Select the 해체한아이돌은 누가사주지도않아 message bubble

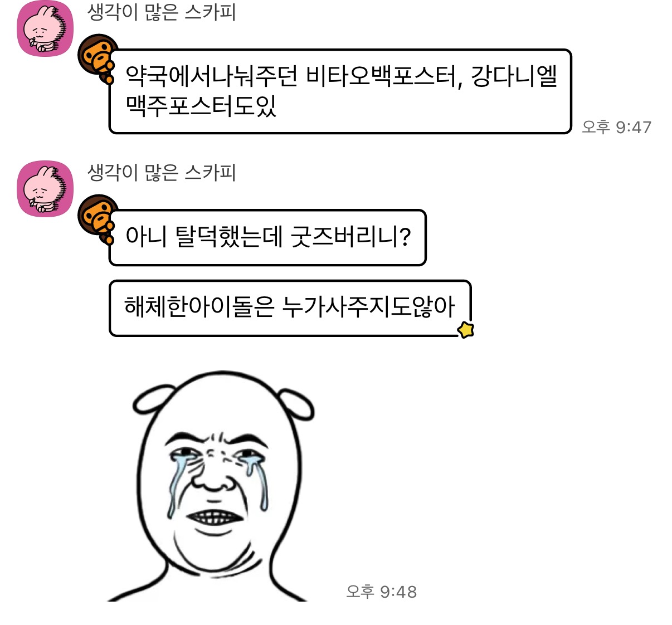click(290, 308)
